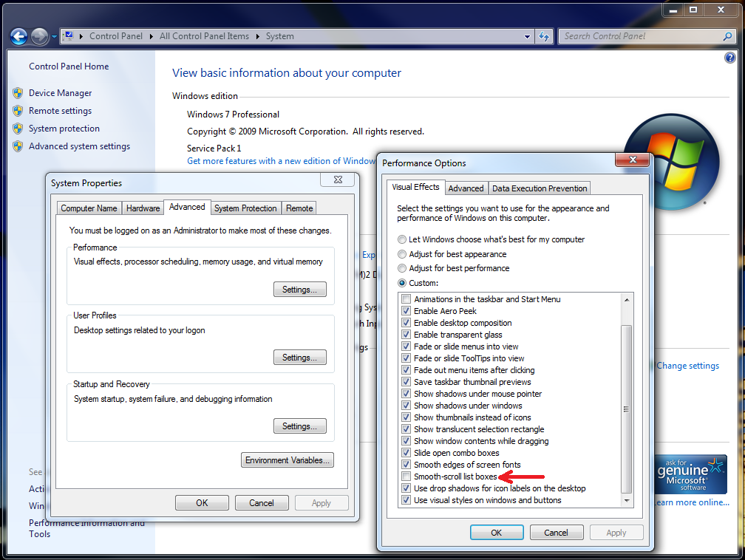The image size is (745, 560).
Task: Open the System protection link
Action: pos(64,129)
